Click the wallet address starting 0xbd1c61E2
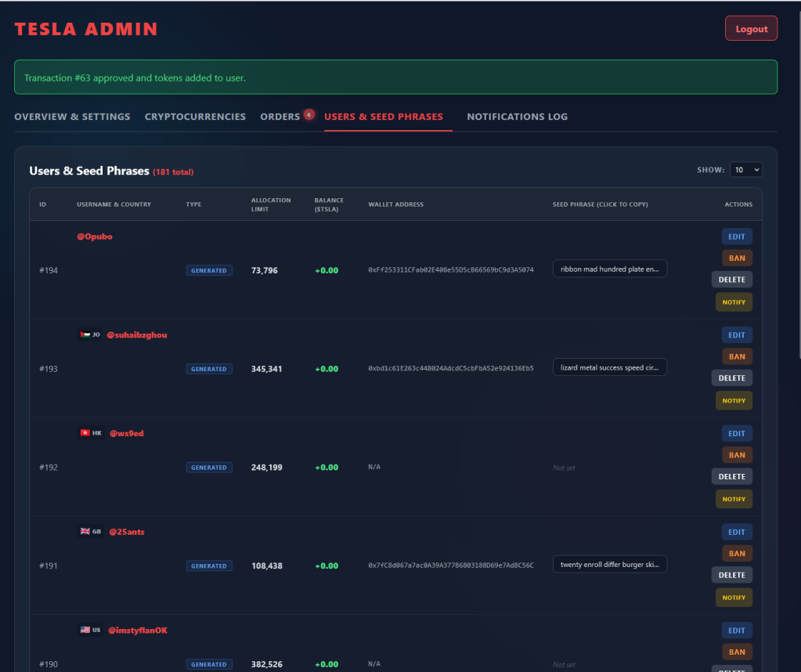This screenshot has width=801, height=672. (x=450, y=368)
